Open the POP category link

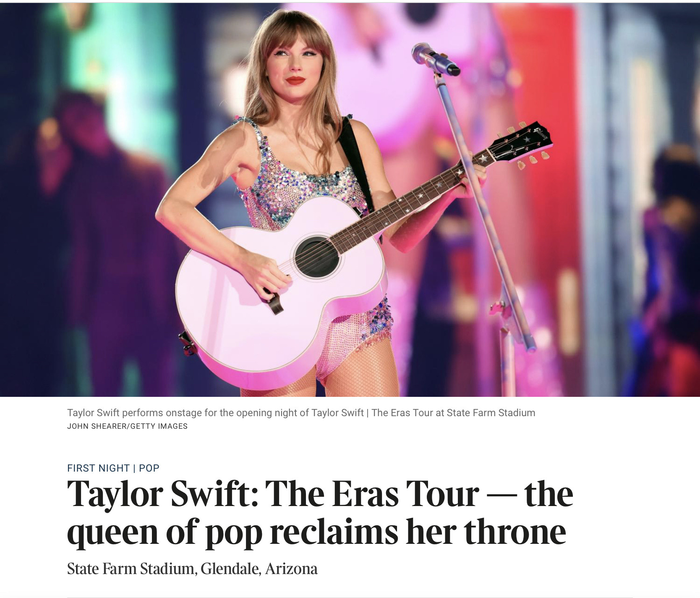[x=149, y=468]
